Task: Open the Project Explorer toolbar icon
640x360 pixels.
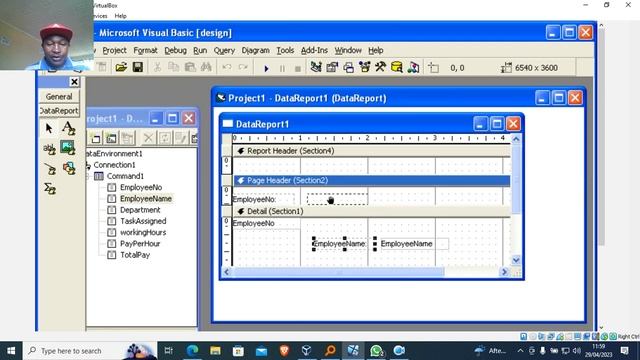Action: tap(316, 67)
